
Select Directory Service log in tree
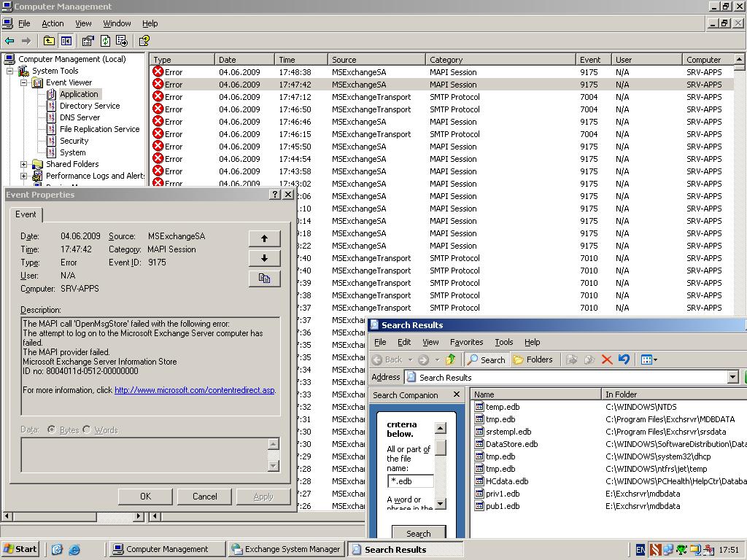tap(90, 106)
